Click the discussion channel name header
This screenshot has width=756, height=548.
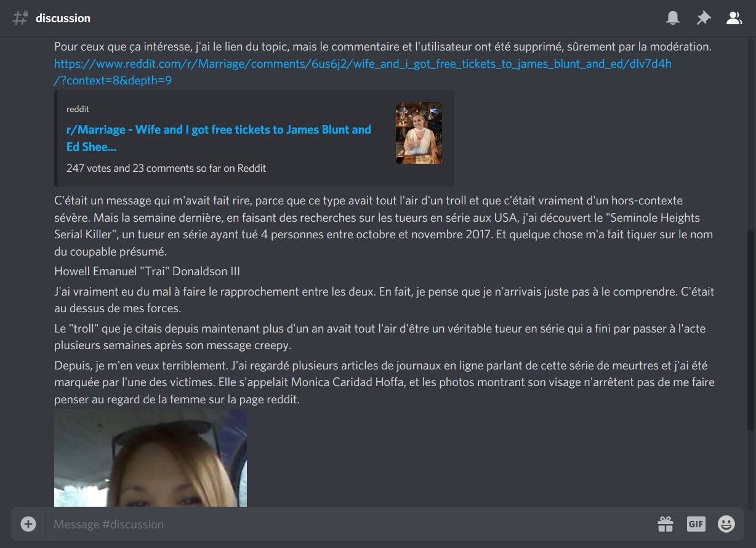click(x=63, y=18)
